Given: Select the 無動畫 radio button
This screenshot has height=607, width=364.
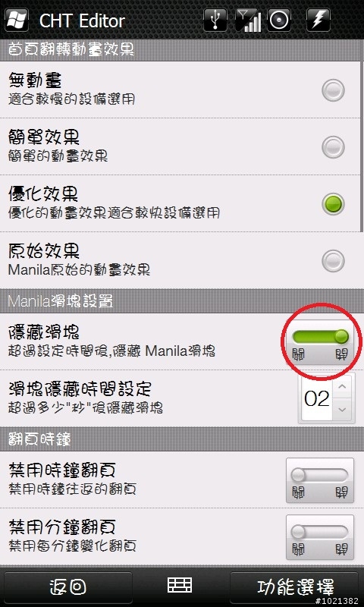Looking at the screenshot, I should click(x=333, y=90).
